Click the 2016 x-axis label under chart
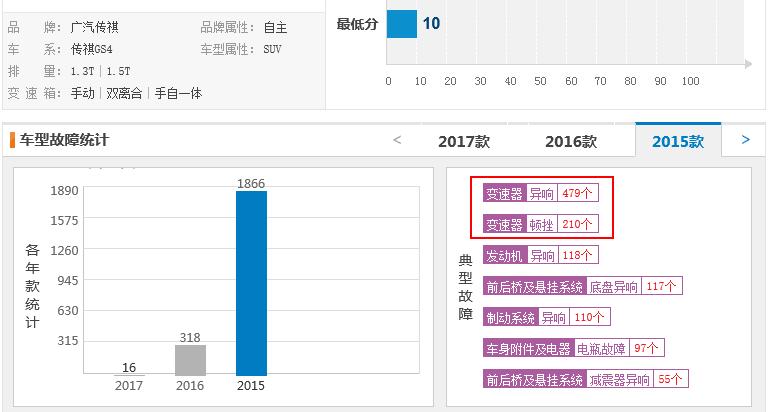 coord(190,385)
